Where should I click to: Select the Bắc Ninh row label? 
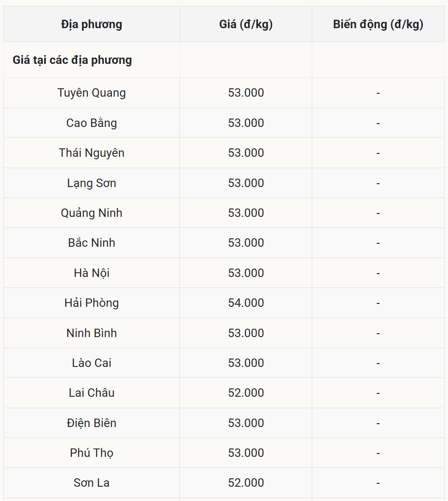[x=92, y=243]
